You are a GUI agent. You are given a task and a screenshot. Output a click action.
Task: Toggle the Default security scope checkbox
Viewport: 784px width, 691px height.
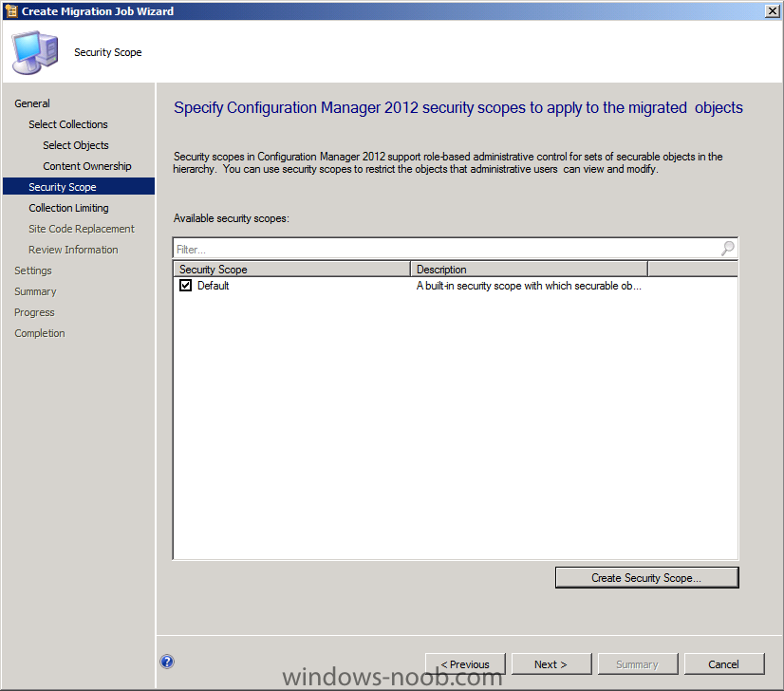pyautogui.click(x=185, y=286)
